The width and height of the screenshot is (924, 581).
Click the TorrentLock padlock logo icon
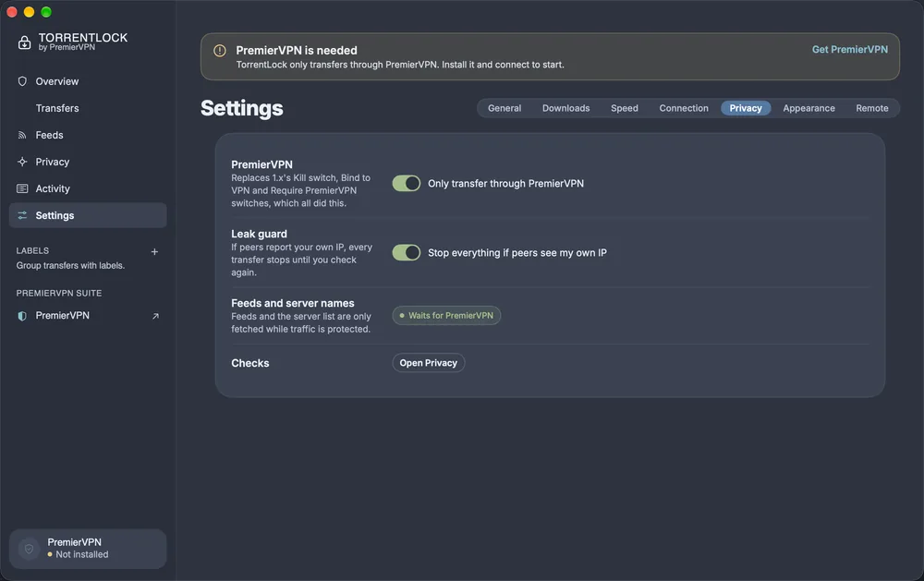coord(24,42)
